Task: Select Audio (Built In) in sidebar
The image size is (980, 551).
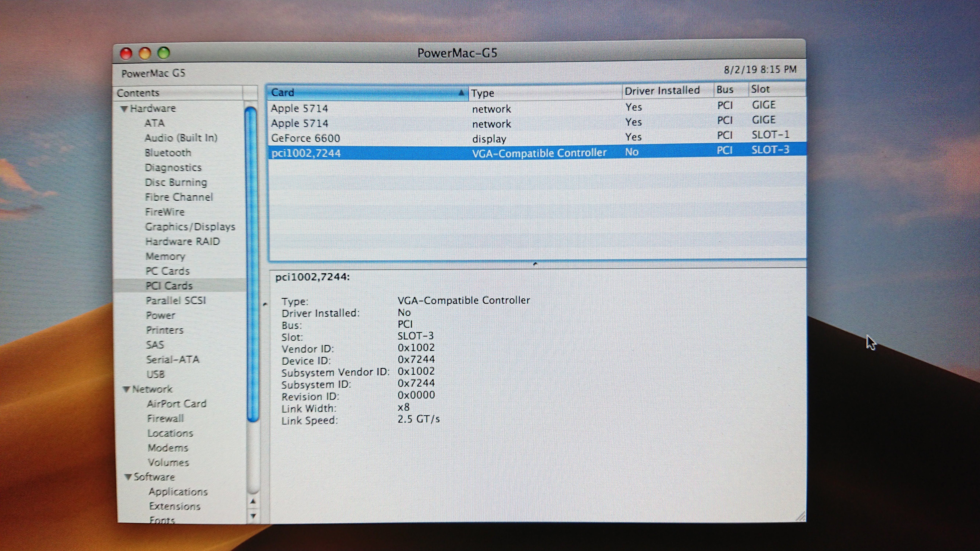Action: tap(181, 138)
